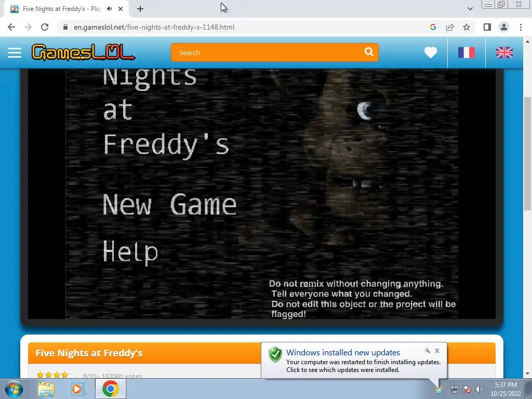Start New Game in the game
The width and height of the screenshot is (532, 399).
click(169, 205)
